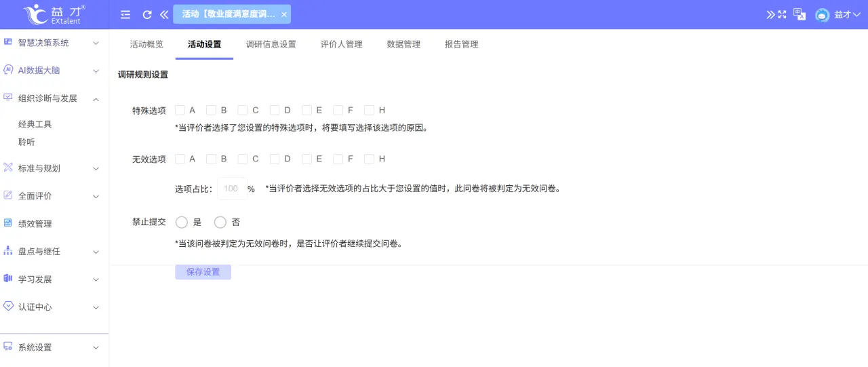Check 无效选项 option F
868x367 pixels.
coord(338,159)
